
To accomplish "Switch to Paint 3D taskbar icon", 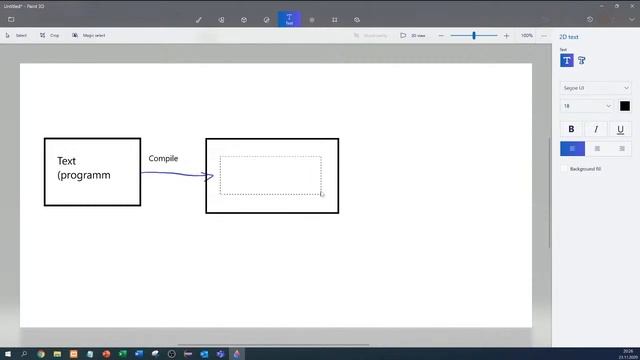I will click(x=237, y=354).
